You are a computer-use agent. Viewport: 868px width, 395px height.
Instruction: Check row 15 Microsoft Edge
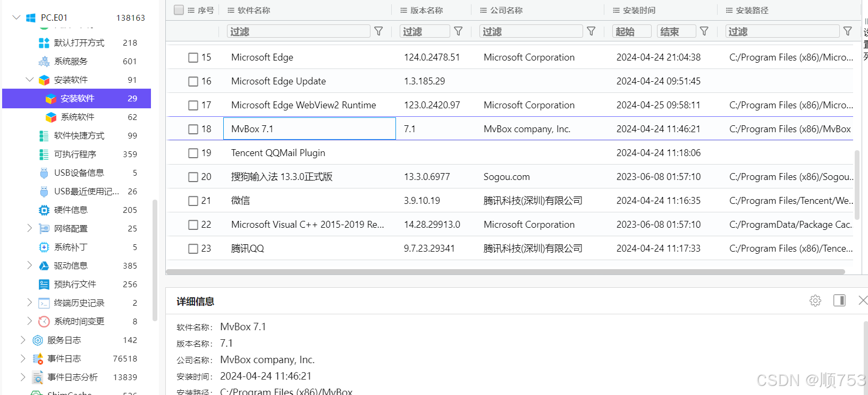193,57
